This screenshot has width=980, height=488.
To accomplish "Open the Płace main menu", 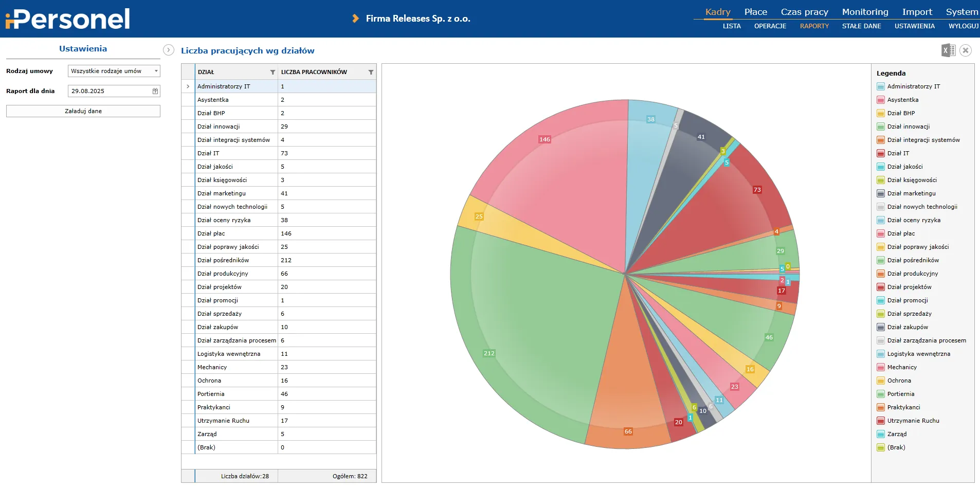I will click(x=755, y=12).
